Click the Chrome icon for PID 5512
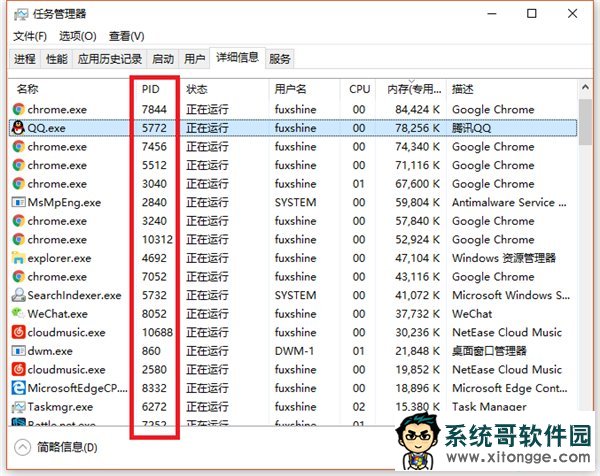Viewport: 600px width, 476px height. (x=18, y=165)
